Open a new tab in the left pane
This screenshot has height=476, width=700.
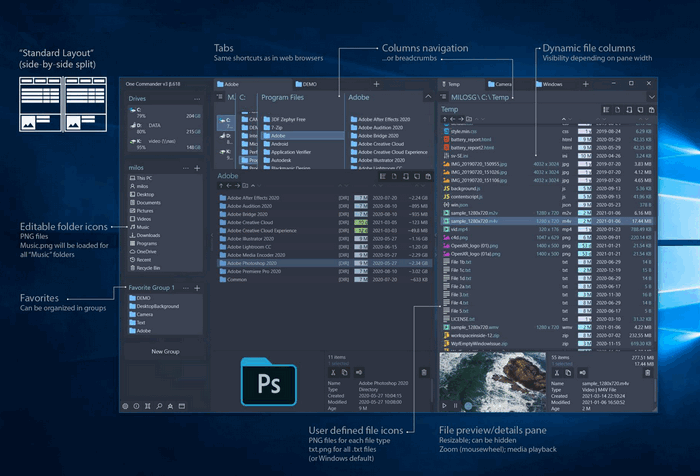(x=376, y=84)
